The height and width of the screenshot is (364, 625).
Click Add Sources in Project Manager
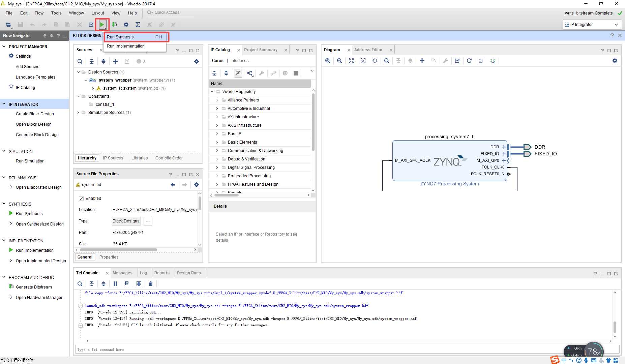pyautogui.click(x=27, y=67)
